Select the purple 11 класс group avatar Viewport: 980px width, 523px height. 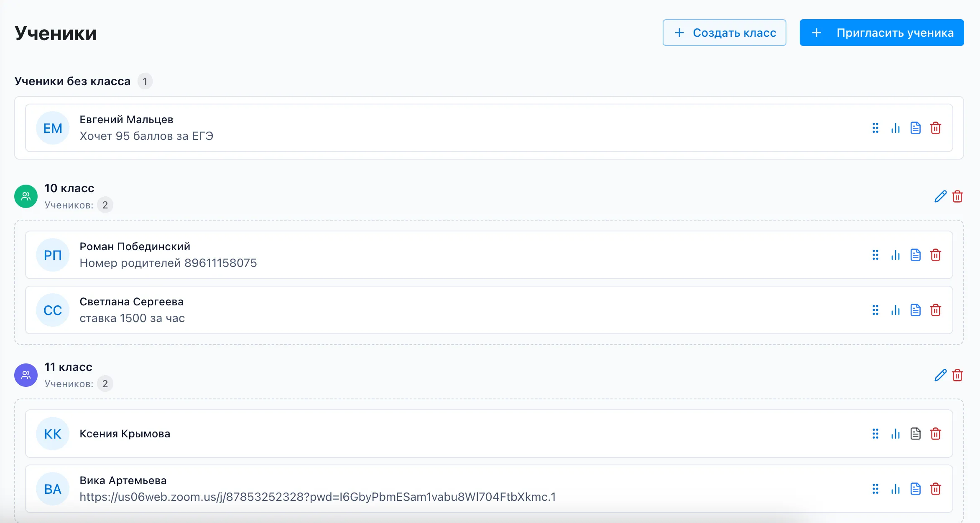[x=26, y=375]
